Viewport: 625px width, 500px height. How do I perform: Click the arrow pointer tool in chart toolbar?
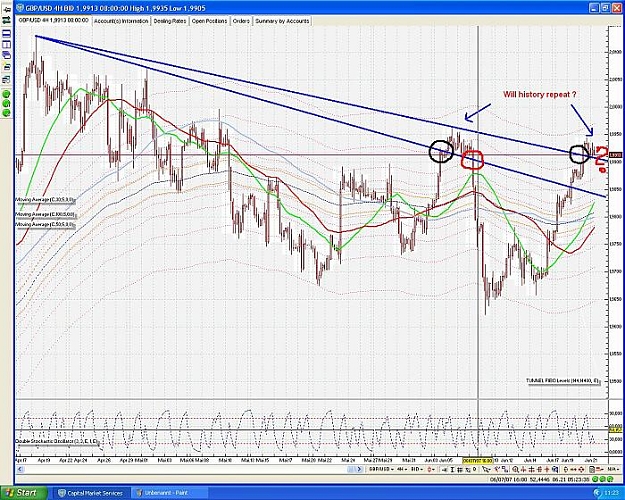point(486,469)
